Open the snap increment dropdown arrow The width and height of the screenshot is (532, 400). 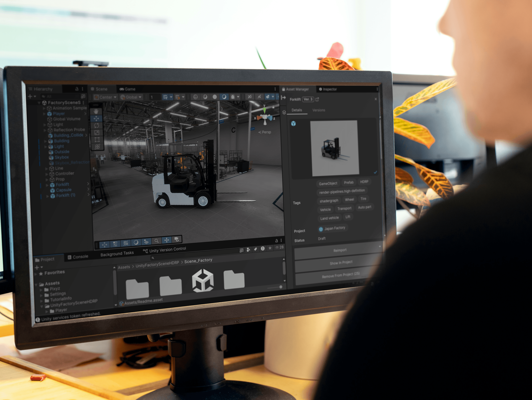click(x=183, y=97)
